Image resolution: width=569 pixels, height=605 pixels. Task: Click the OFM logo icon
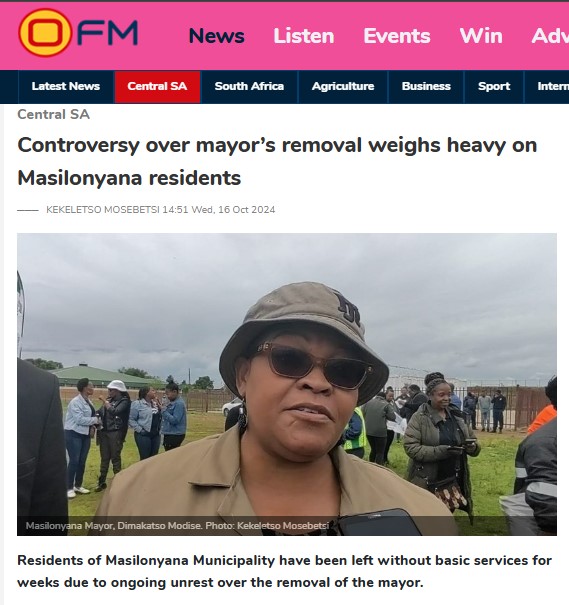78,33
